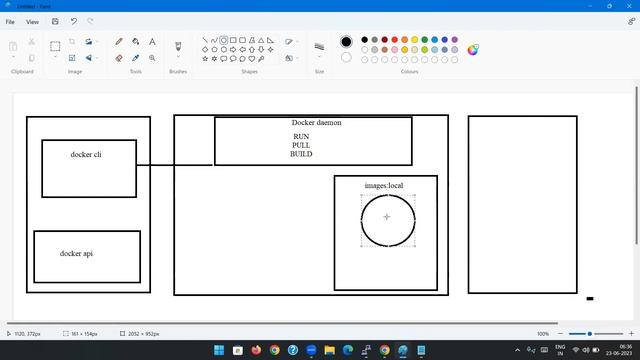The height and width of the screenshot is (360, 640).
Task: Pick the pink colour swatch
Action: tap(395, 49)
